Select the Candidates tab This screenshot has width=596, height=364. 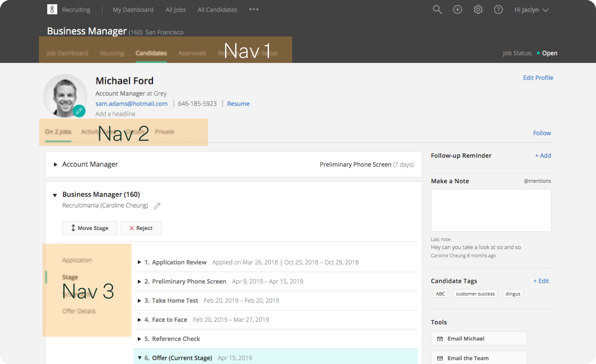click(x=151, y=53)
